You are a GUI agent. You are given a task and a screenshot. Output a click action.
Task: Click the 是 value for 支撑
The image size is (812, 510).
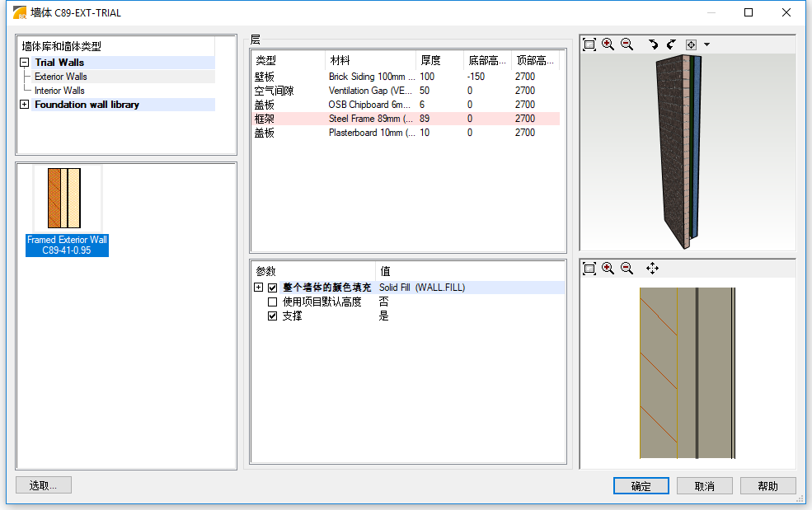[x=383, y=316]
